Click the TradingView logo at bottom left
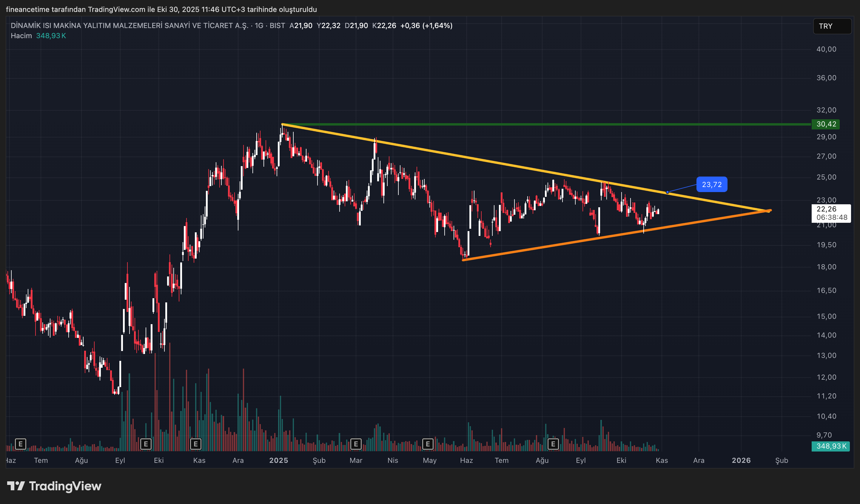Screen dimensions: 860x504 coord(54,486)
